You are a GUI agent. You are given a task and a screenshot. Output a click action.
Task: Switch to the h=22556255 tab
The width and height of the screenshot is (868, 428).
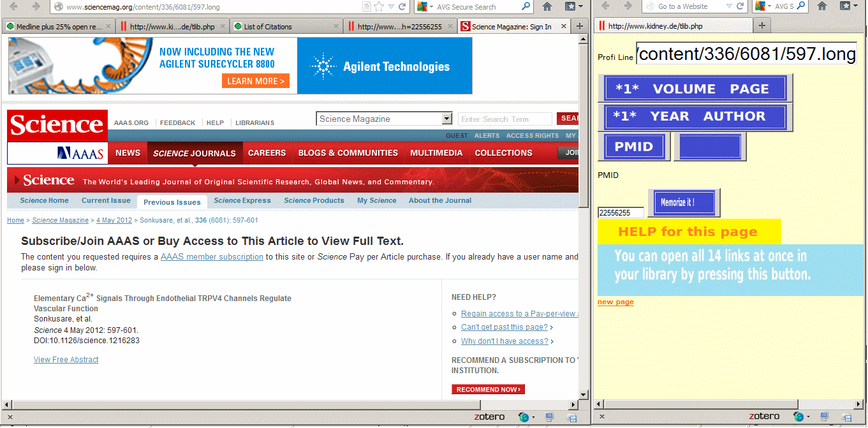tap(399, 27)
